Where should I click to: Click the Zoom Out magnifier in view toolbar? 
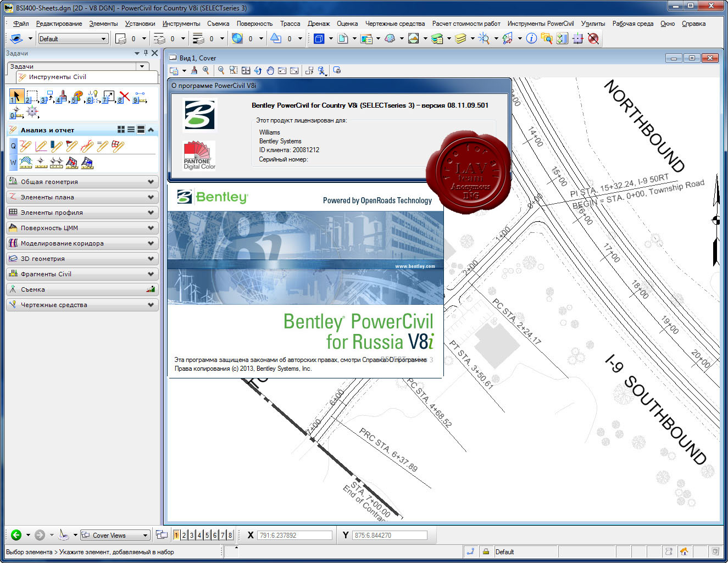tap(221, 70)
